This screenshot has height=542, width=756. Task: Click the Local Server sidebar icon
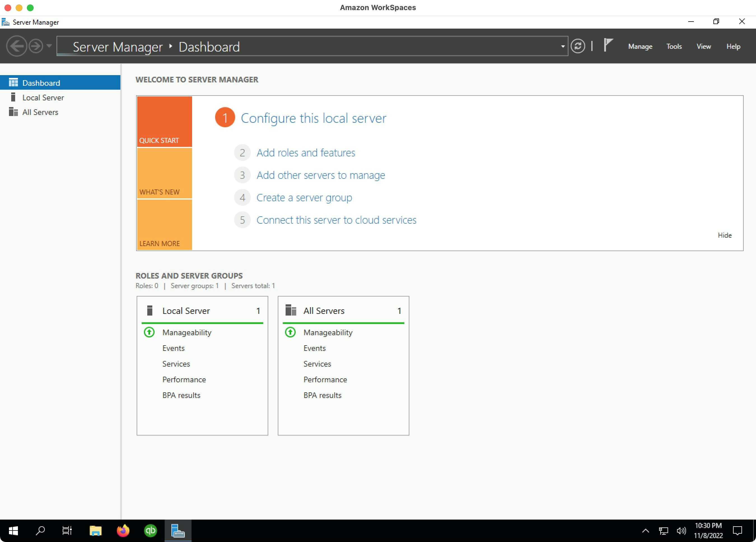13,97
